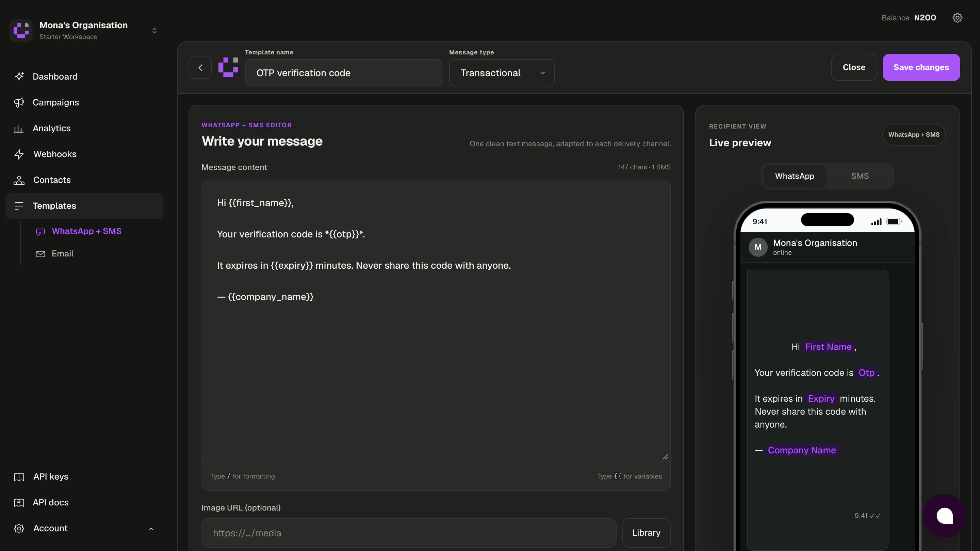Click the Webhooks lightning bolt icon
The width and height of the screenshot is (980, 551).
19,154
